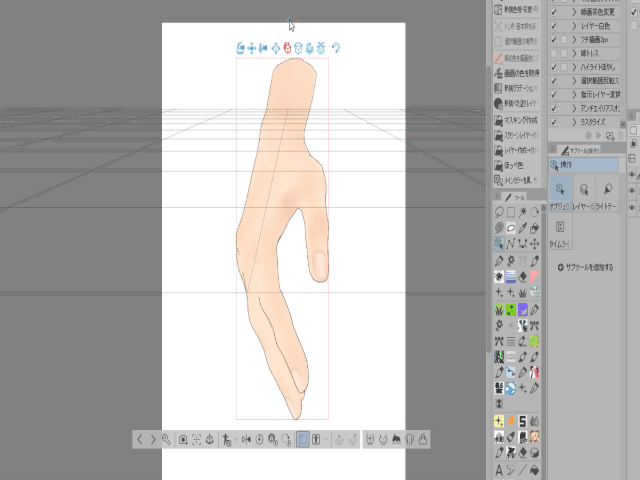The width and height of the screenshot is (640, 480).
Task: Select the ライトテーブル sub tool
Action: pos(607,193)
